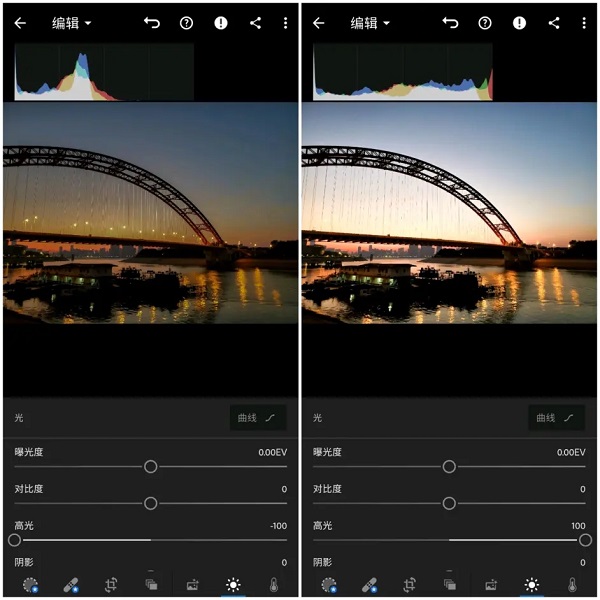Screen dimensions: 600x600
Task: Open the 曲线 curve button in left screen
Action: pos(256,418)
